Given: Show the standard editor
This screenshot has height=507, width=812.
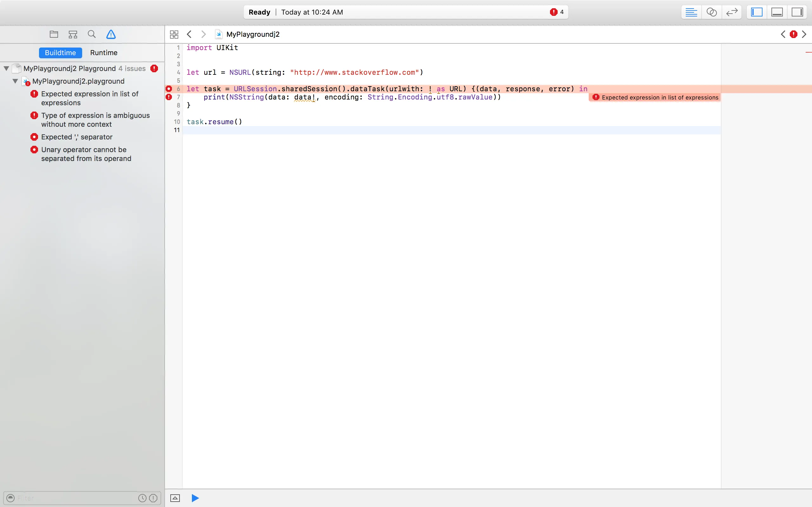Looking at the screenshot, I should [x=691, y=12].
